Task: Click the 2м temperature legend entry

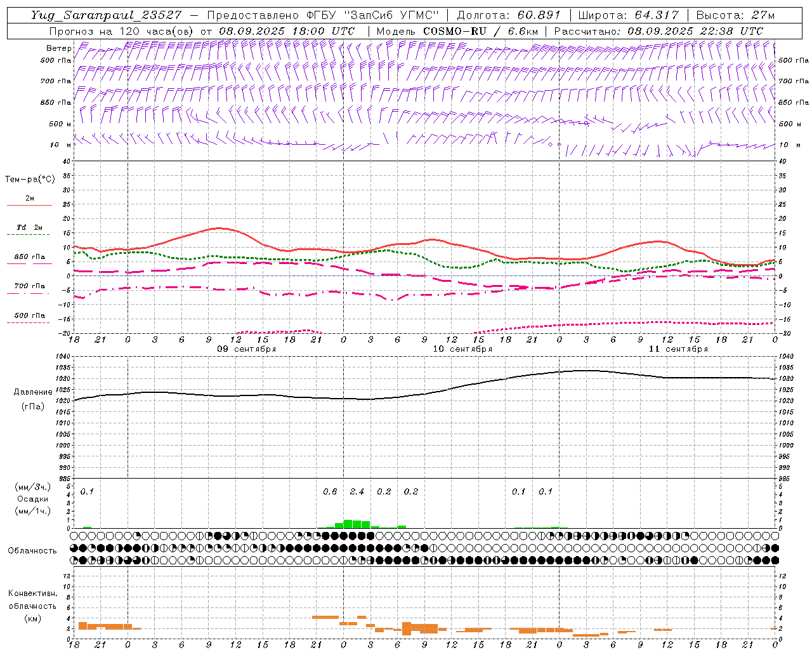Action: click(x=30, y=199)
